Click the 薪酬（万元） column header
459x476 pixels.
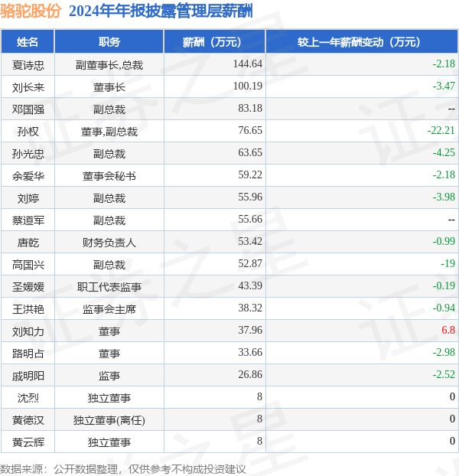[215, 42]
